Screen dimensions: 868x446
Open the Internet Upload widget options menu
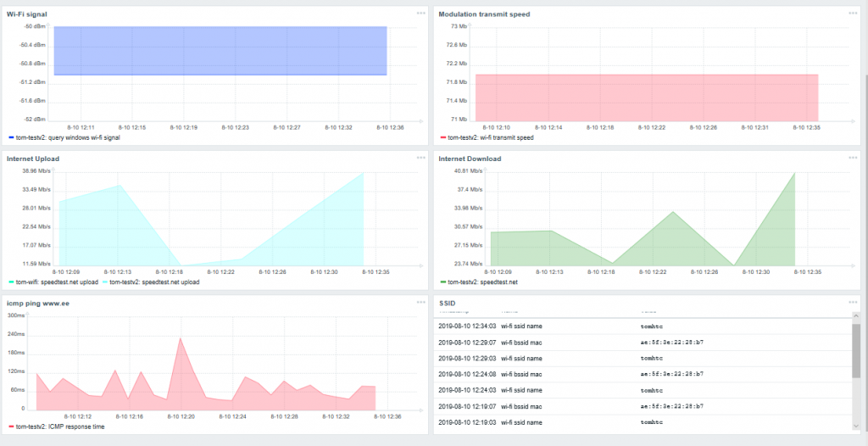point(420,158)
